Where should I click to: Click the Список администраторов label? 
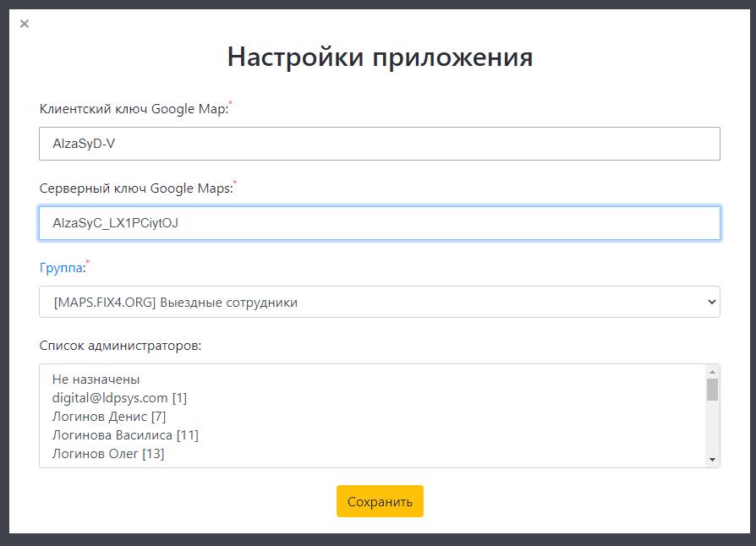120,345
